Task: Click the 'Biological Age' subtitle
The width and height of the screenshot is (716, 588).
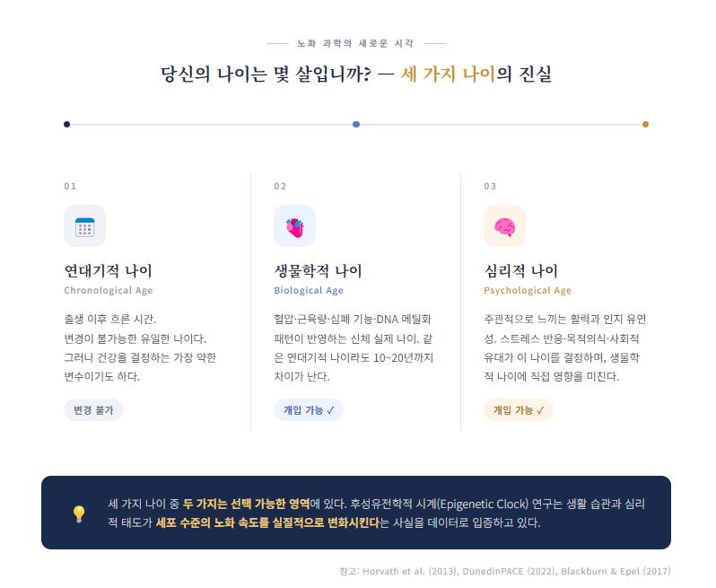Action: tap(309, 291)
